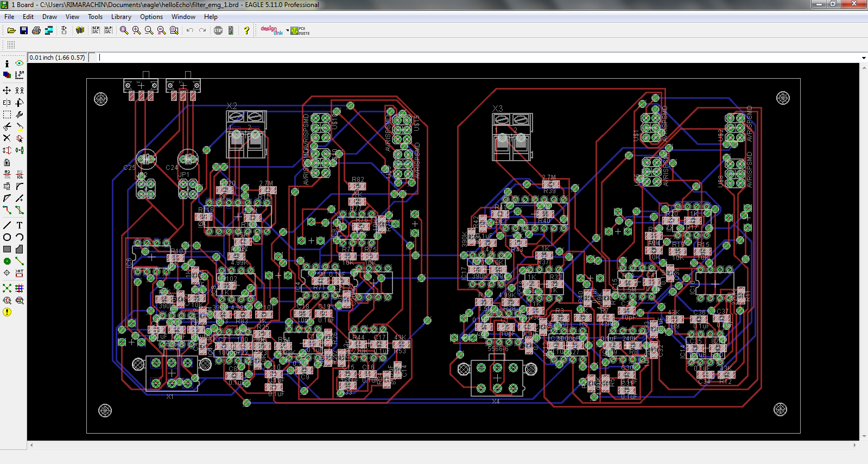This screenshot has height=464, width=868.
Task: Select the Copy tool
Action: (x=20, y=90)
